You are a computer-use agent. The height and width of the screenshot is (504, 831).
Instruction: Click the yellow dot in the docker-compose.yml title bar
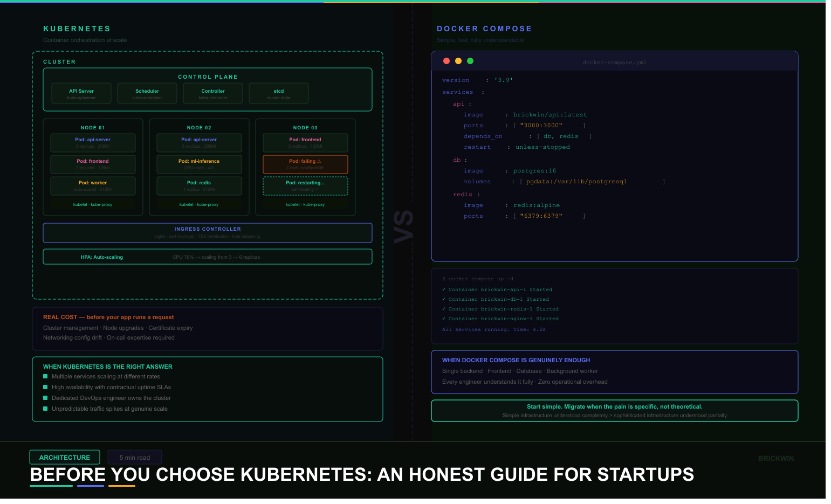click(458, 61)
